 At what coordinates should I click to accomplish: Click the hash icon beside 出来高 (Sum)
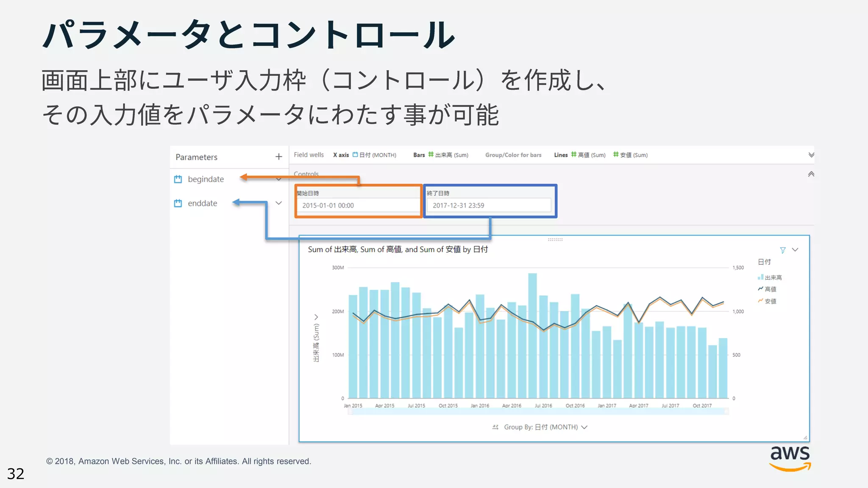tap(431, 155)
